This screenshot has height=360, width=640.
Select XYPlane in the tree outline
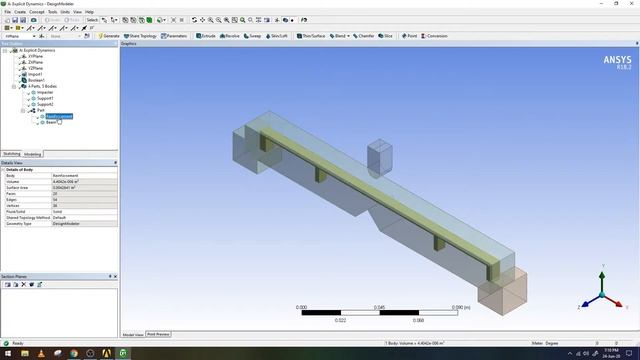pyautogui.click(x=36, y=56)
